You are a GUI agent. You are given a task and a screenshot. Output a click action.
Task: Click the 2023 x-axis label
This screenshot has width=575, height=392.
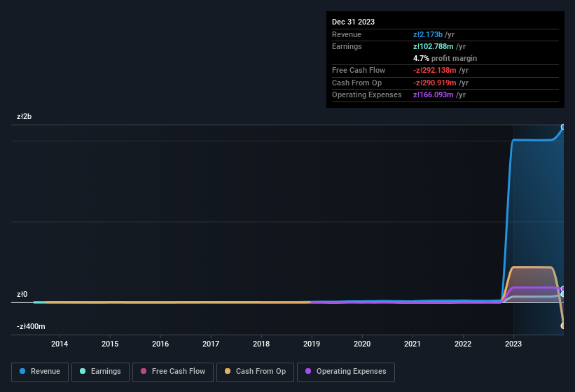pyautogui.click(x=513, y=344)
